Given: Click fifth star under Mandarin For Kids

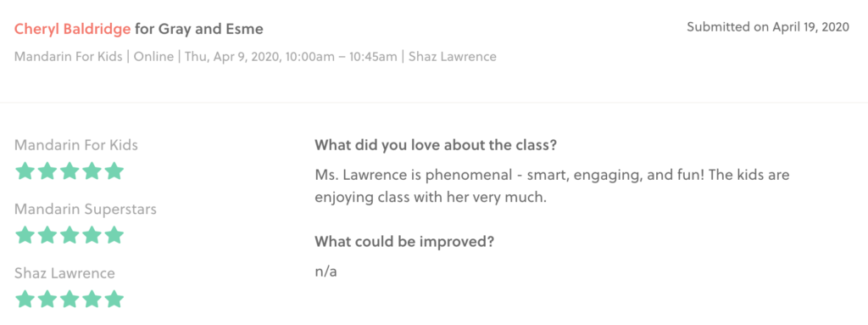Looking at the screenshot, I should pyautogui.click(x=114, y=171).
